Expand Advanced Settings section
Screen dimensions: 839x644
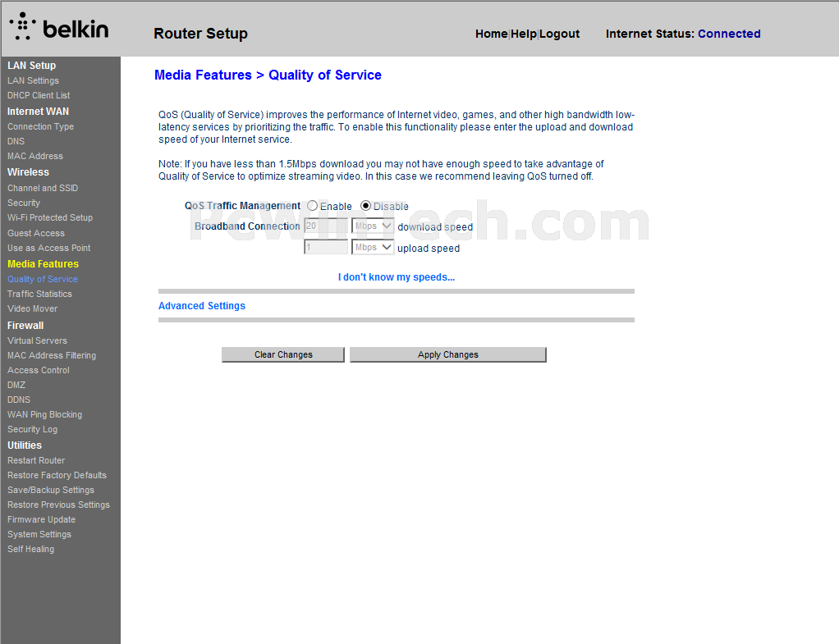(x=202, y=306)
